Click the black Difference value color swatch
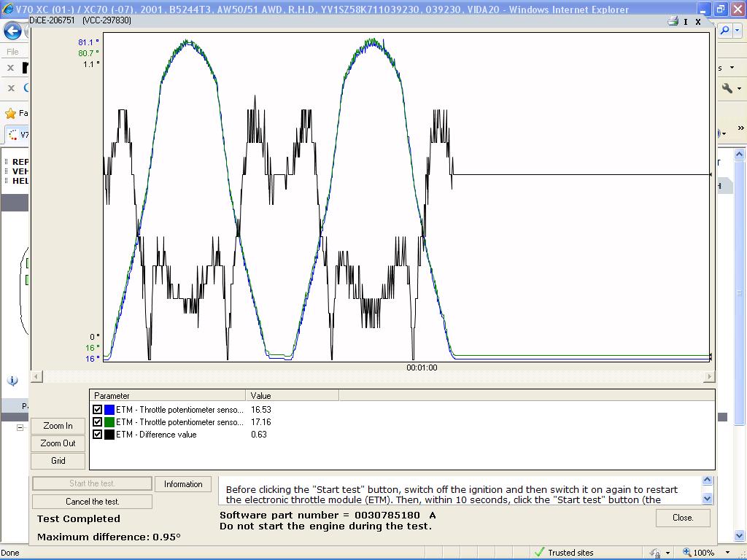This screenshot has width=747, height=560. 109,435
